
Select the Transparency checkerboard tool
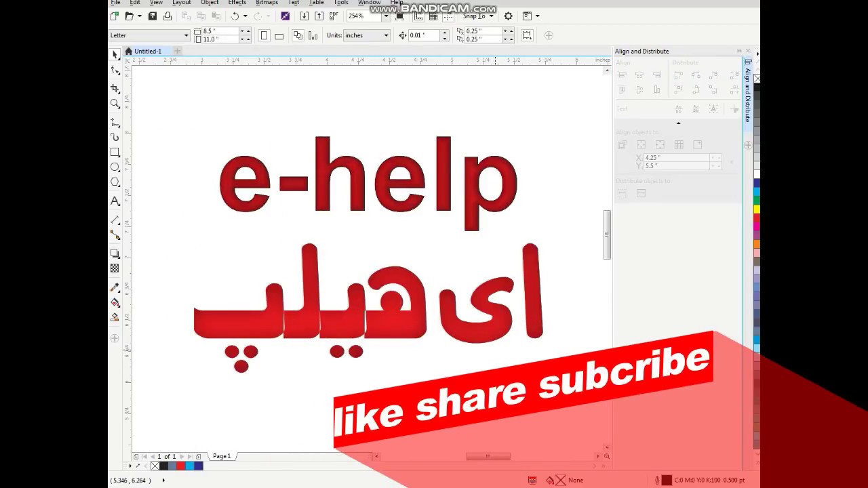pos(115,268)
